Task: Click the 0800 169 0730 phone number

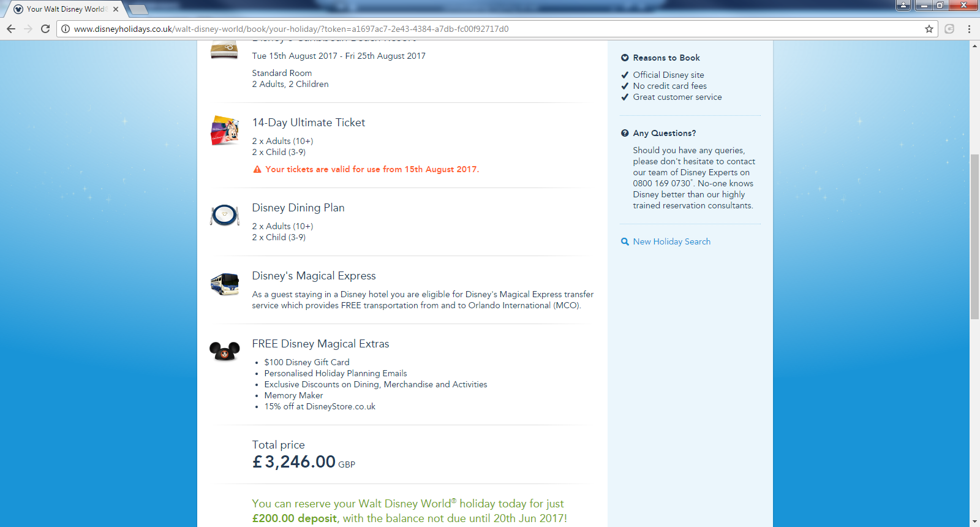Action: (661, 183)
